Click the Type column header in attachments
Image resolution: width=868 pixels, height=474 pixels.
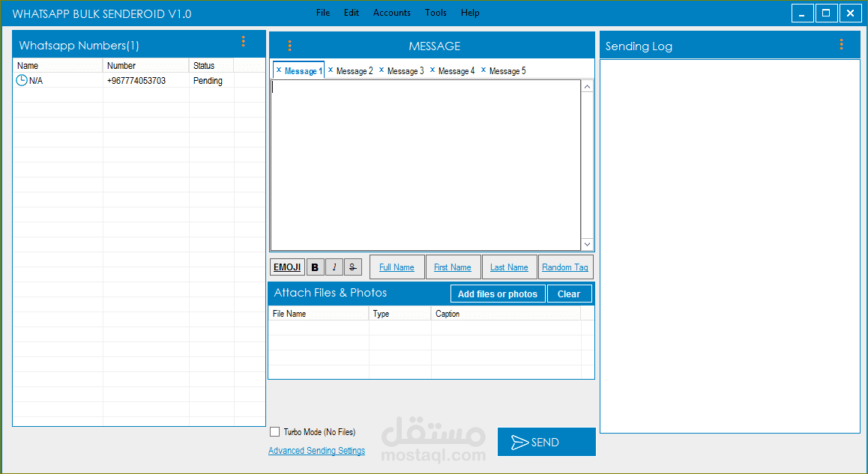click(x=400, y=314)
